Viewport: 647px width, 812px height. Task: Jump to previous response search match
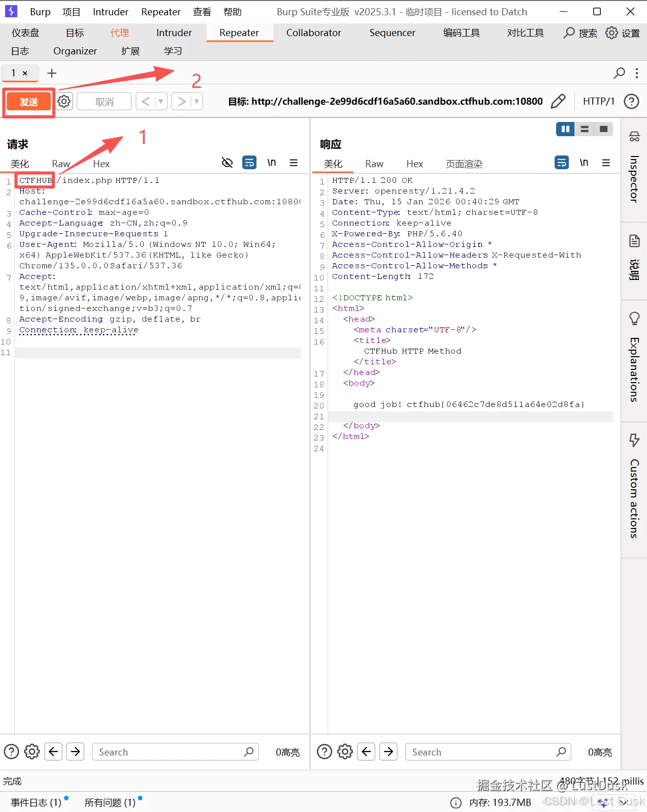point(367,752)
